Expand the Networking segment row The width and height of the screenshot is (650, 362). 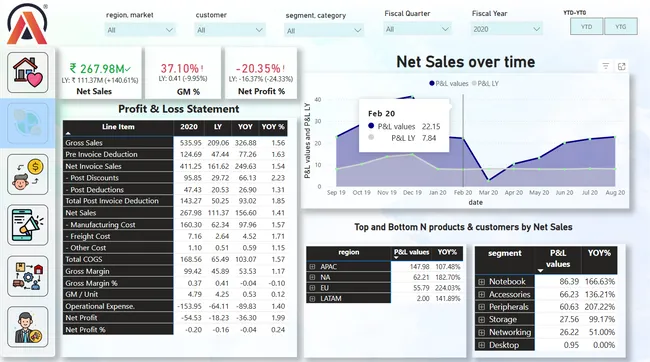[x=481, y=332]
